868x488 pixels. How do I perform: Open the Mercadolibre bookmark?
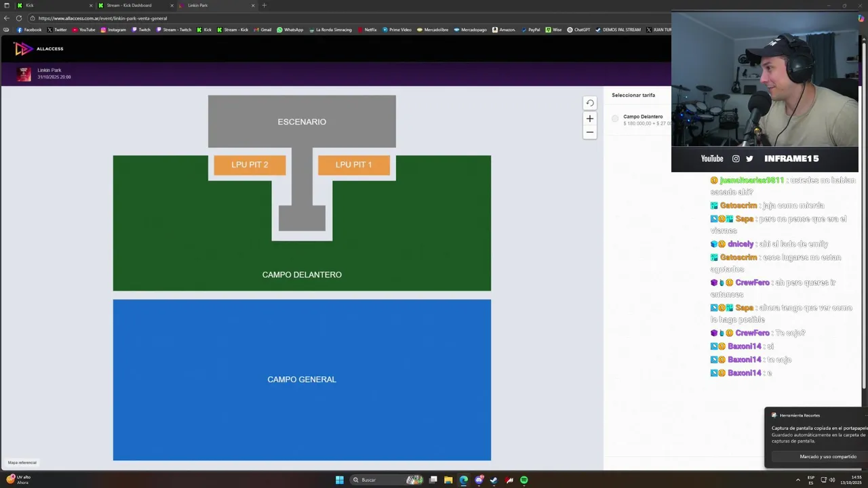(433, 30)
